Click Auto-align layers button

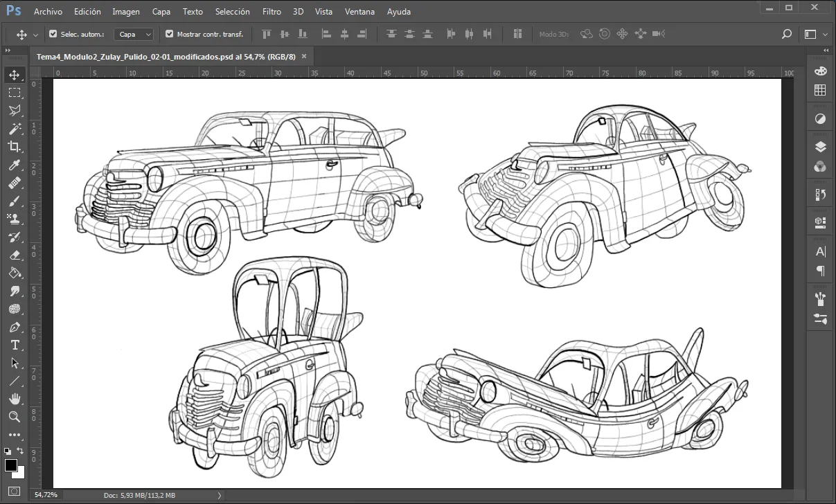[517, 34]
